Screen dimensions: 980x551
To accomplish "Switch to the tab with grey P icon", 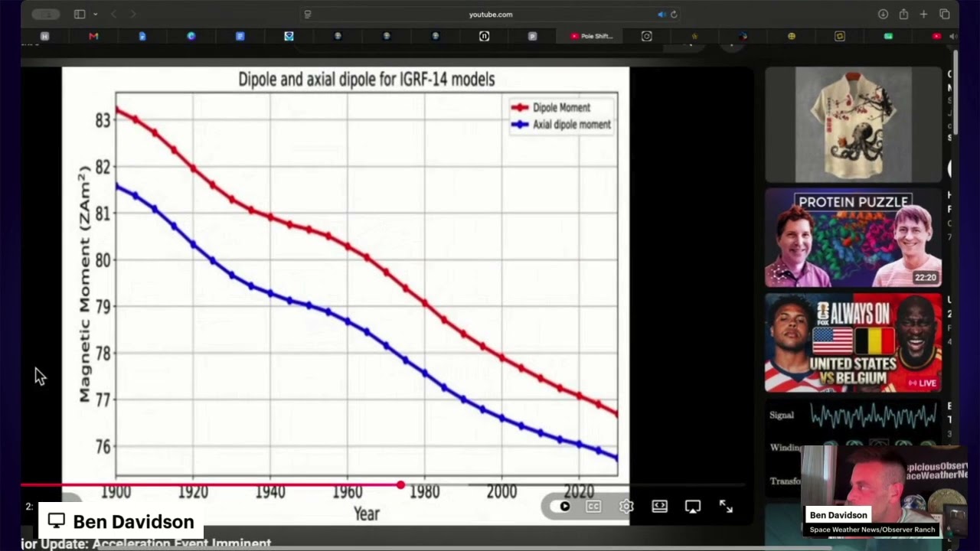I will tap(532, 36).
